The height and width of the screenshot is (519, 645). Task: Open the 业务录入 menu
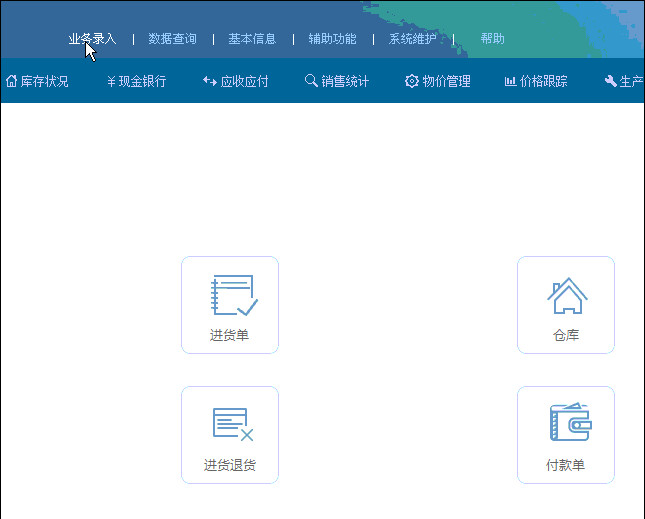click(92, 39)
